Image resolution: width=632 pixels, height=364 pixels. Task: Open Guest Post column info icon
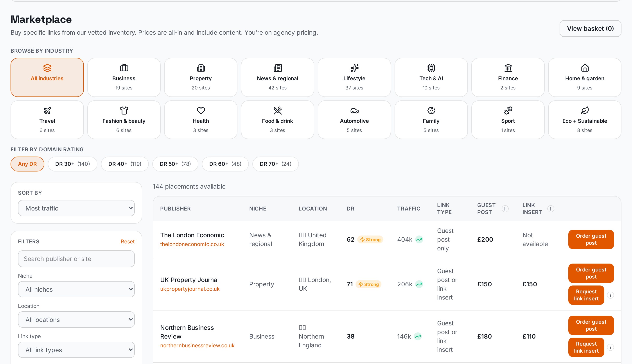tap(505, 209)
